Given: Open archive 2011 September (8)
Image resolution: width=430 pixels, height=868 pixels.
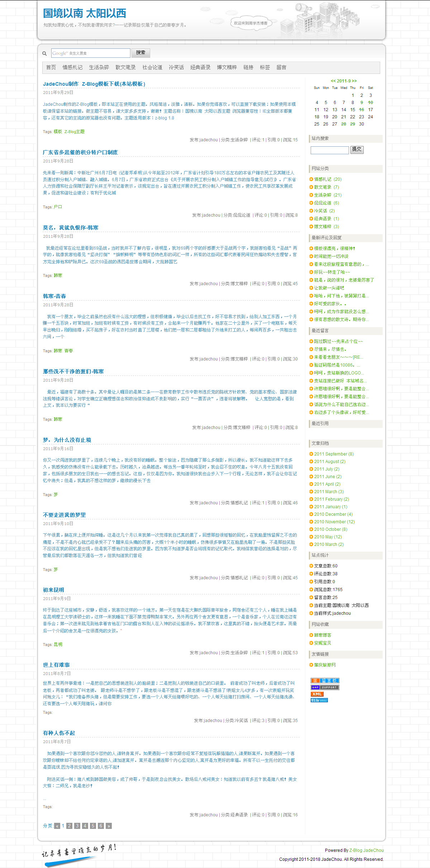Looking at the screenshot, I should click(x=334, y=454).
